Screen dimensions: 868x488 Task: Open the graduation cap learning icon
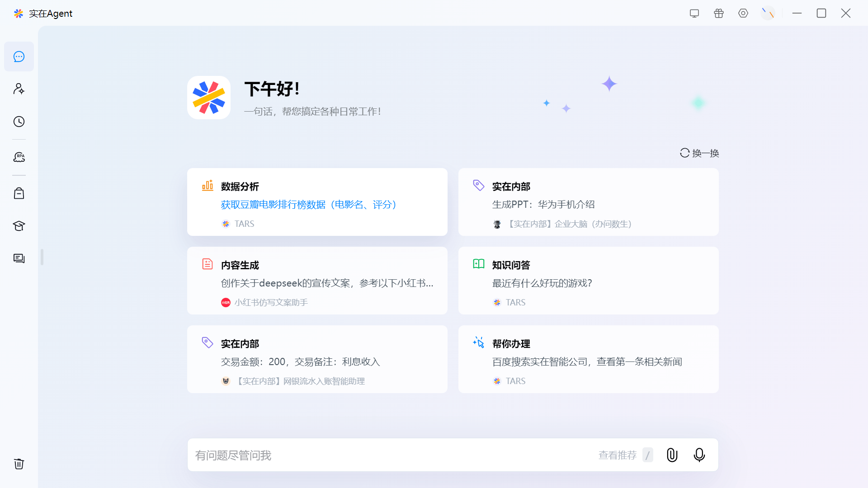pyautogui.click(x=19, y=226)
